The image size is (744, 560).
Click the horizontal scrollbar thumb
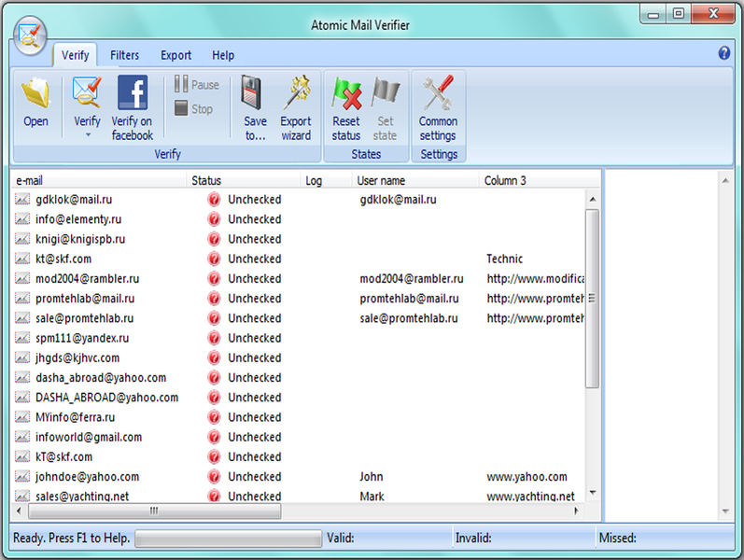[154, 511]
